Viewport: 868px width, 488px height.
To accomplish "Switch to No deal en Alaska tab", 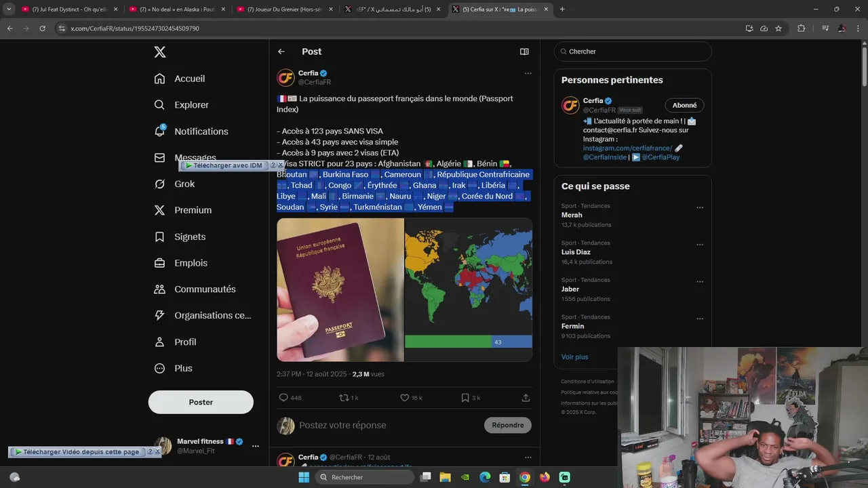I will click(176, 9).
